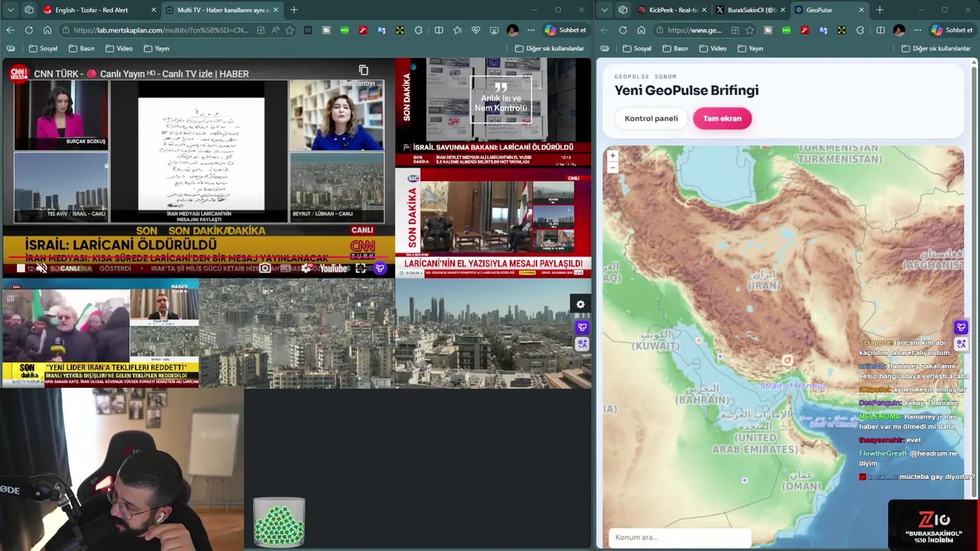Select the Haber Türk Yeni Lider feed
This screenshot has height=551, width=980.
click(x=100, y=334)
